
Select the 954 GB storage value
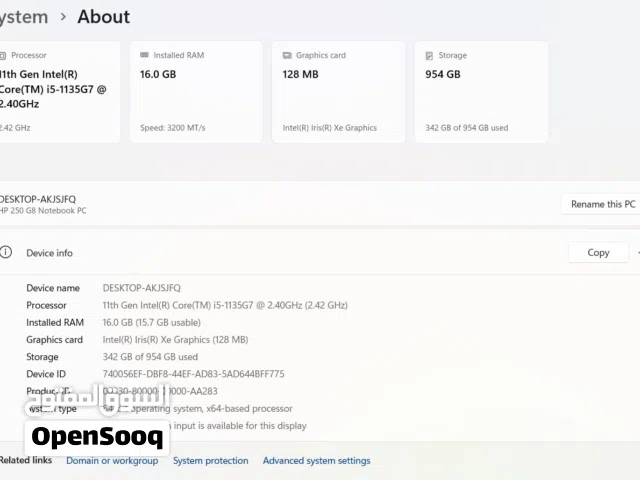(x=443, y=74)
